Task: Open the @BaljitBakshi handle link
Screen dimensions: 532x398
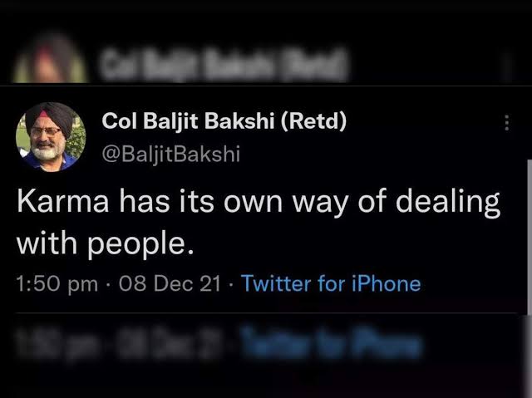Action: point(170,153)
